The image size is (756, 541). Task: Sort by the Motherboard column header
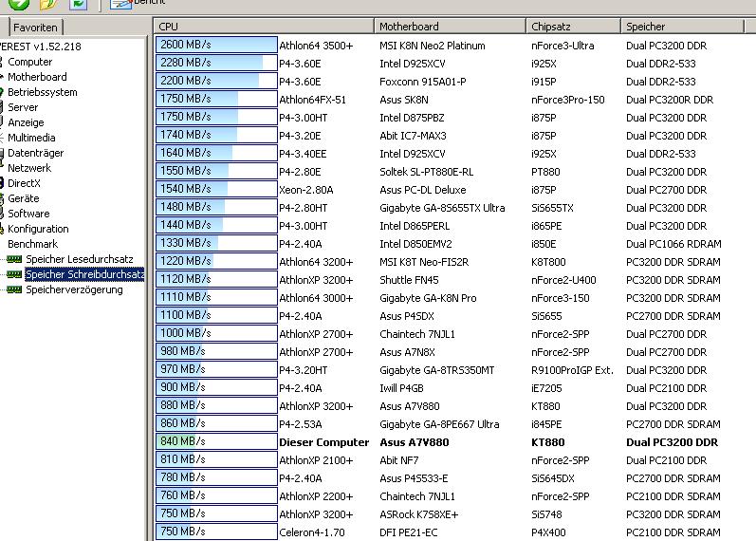(450, 27)
